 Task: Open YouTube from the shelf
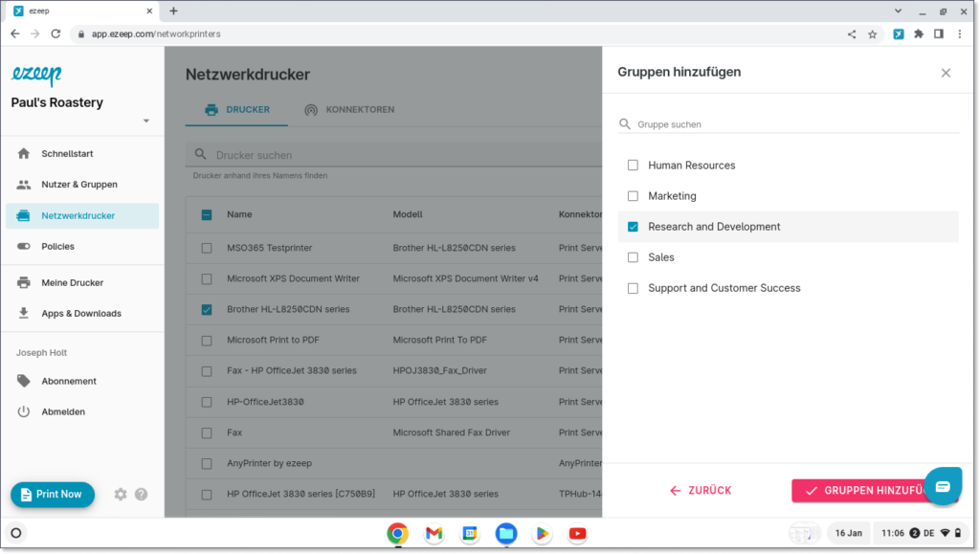pyautogui.click(x=577, y=533)
